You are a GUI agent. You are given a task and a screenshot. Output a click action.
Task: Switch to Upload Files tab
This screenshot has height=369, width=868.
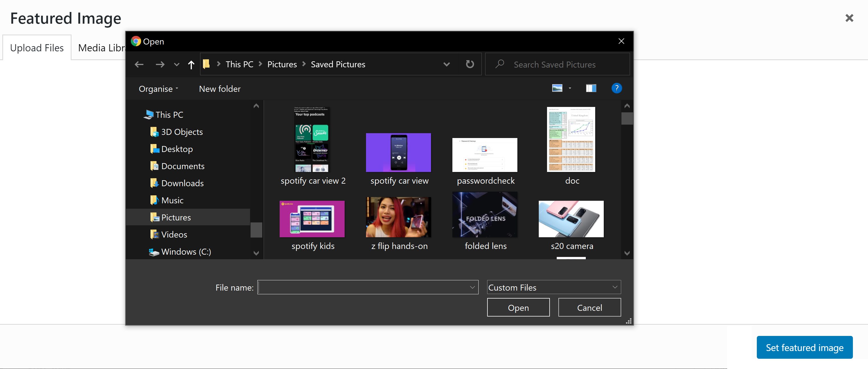click(37, 48)
